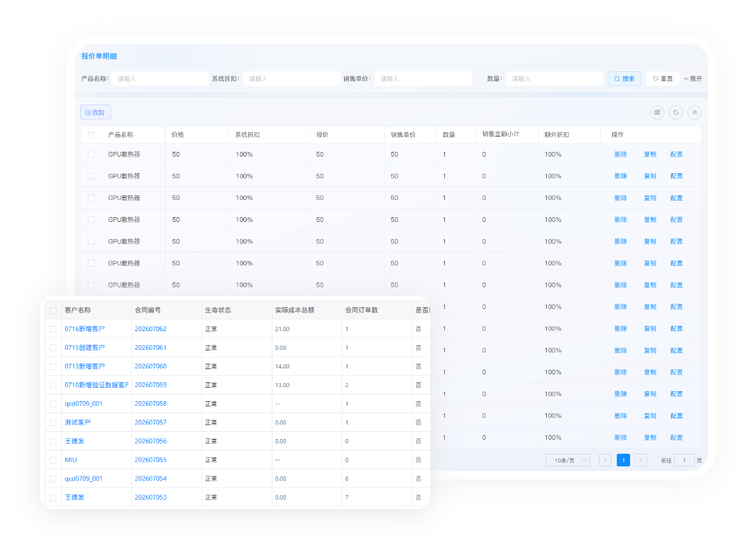Viewport: 756px width, 553px height.
Task: Open customer 0713新增客户
Action: [x=85, y=366]
